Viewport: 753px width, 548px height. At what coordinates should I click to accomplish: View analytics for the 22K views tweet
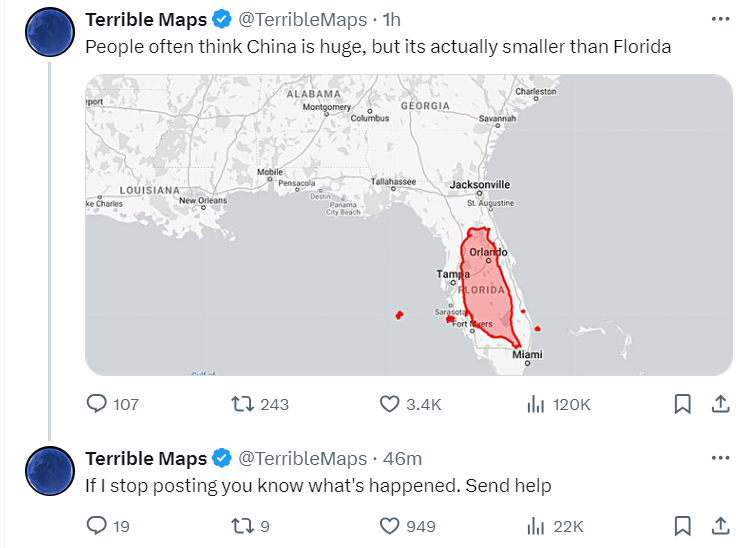pos(536,525)
